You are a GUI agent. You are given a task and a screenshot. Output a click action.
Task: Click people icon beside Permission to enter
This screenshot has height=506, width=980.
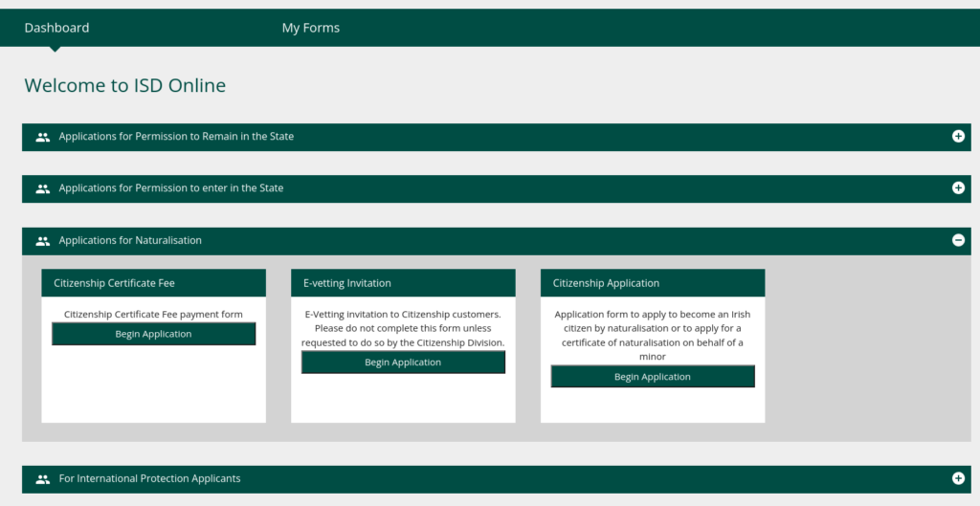click(x=42, y=188)
